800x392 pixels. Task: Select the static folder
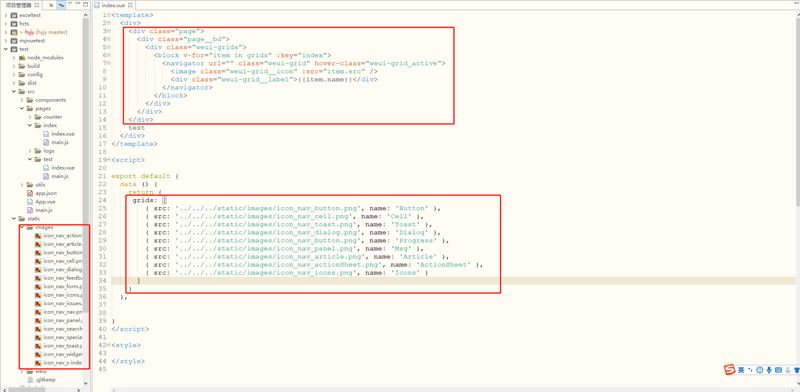[x=34, y=218]
